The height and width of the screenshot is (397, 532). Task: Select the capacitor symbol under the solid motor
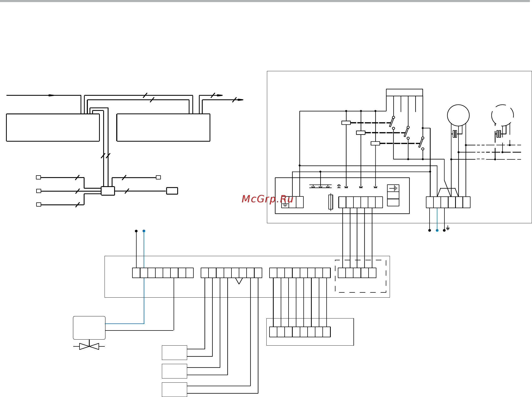coord(455,134)
